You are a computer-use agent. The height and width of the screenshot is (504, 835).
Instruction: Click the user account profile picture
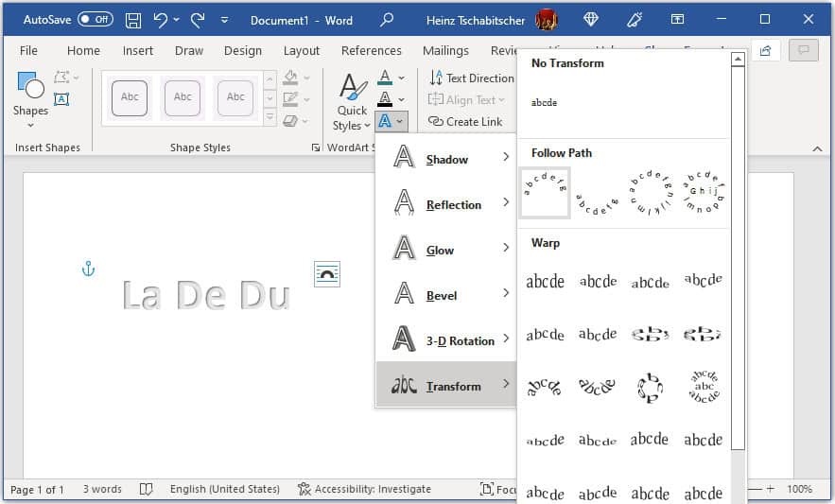[x=547, y=20]
